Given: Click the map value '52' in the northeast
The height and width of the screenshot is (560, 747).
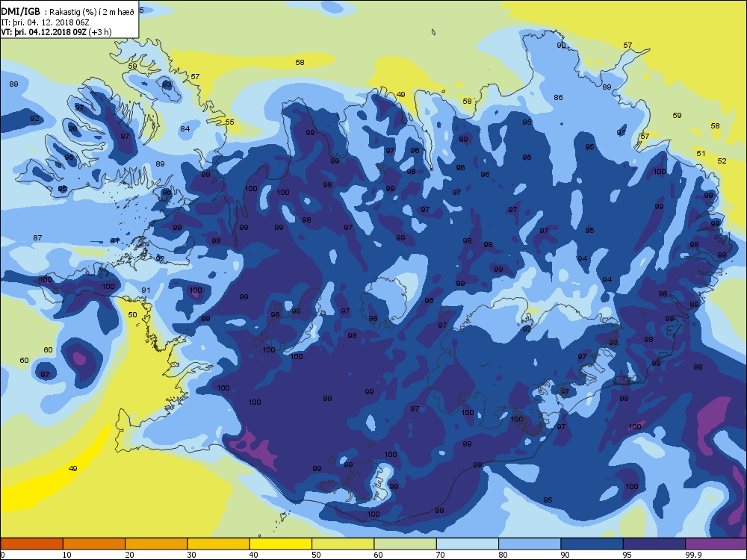Looking at the screenshot, I should (x=722, y=161).
